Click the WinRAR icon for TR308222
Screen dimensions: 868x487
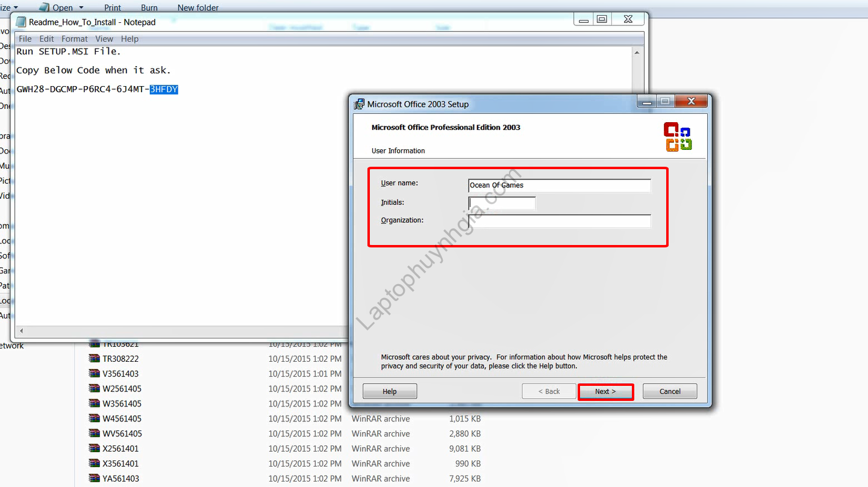(94, 359)
